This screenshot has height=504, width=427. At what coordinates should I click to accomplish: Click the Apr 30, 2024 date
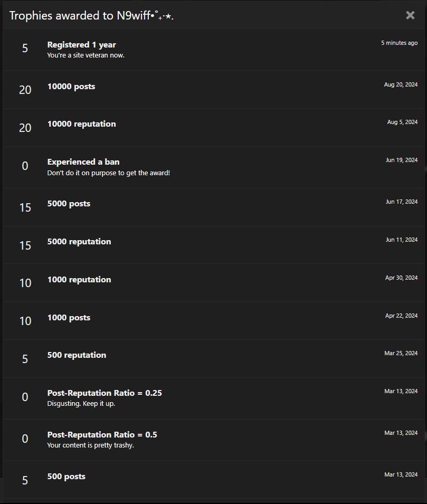[401, 278]
